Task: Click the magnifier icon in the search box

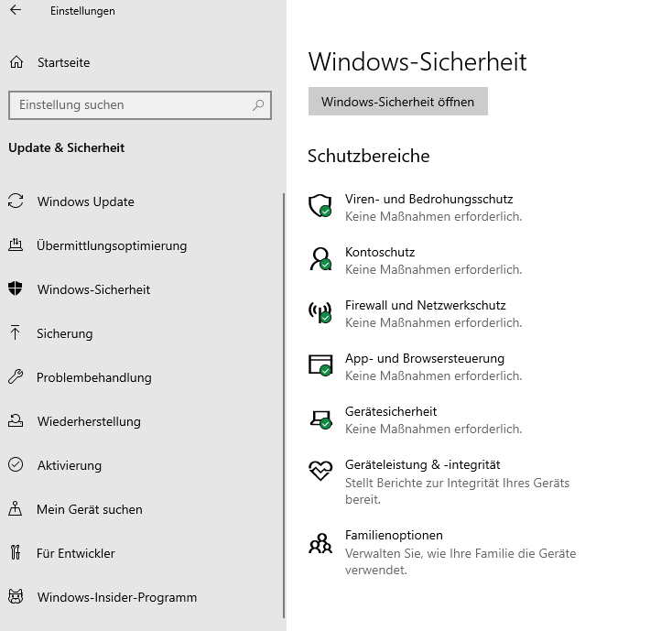Action: (x=258, y=104)
